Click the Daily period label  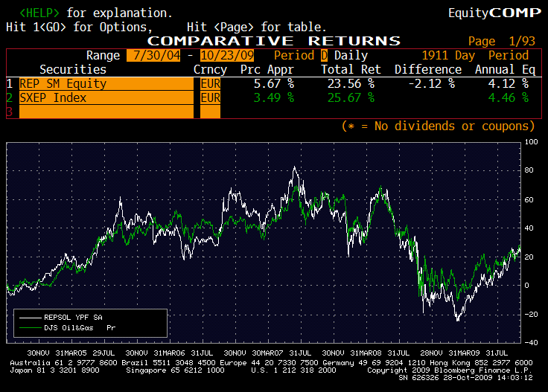tap(351, 56)
